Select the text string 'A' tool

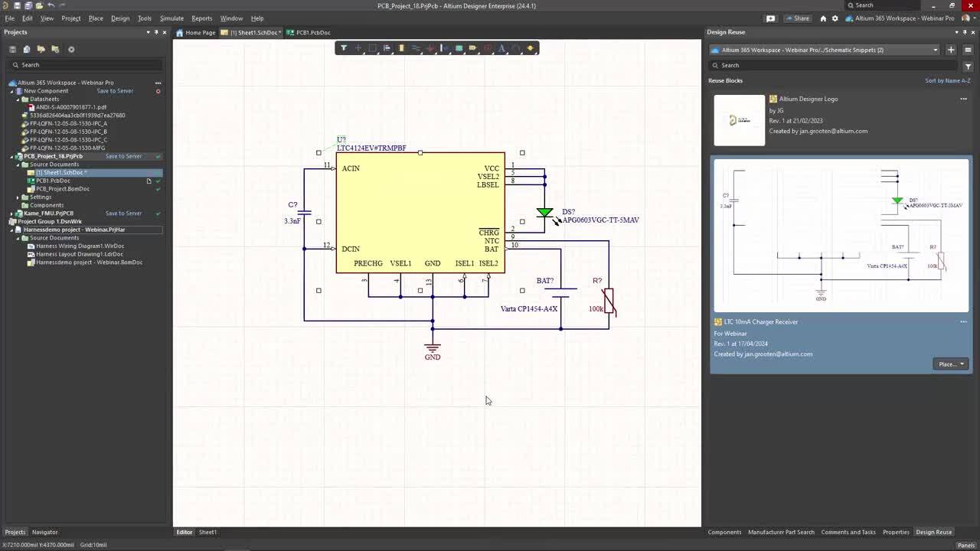pyautogui.click(x=502, y=48)
